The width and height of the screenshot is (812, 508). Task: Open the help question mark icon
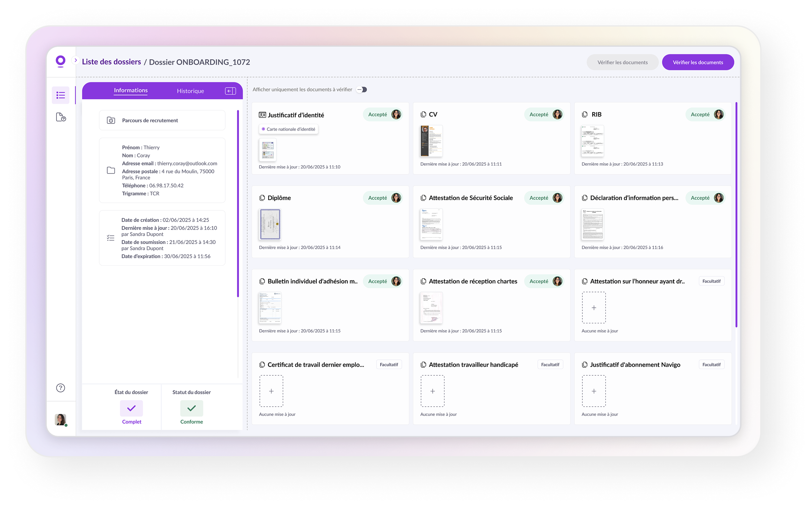(60, 388)
